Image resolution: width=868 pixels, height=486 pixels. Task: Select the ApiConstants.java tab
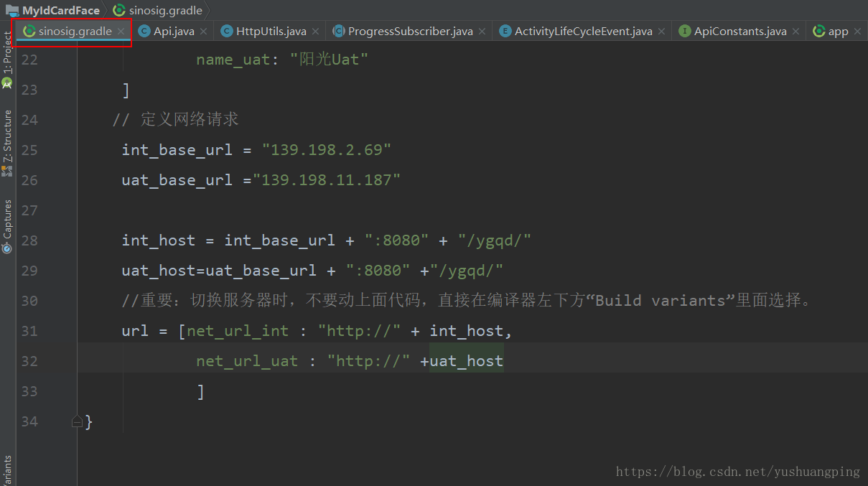coord(740,32)
